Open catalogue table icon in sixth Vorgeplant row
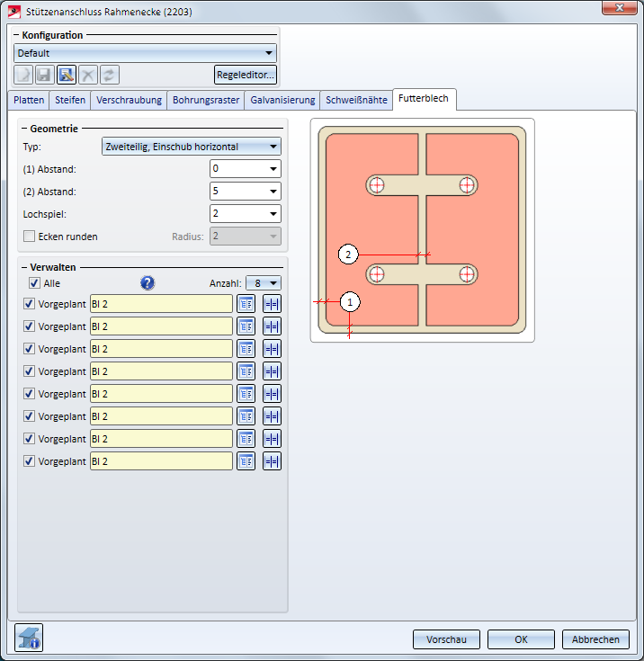This screenshot has width=644, height=661. tap(246, 416)
